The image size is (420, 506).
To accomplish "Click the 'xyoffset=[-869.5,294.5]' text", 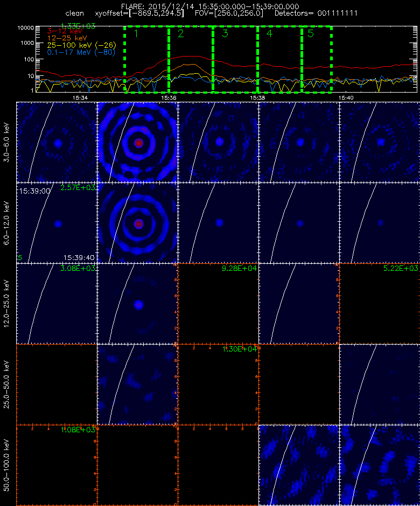I will (x=140, y=13).
